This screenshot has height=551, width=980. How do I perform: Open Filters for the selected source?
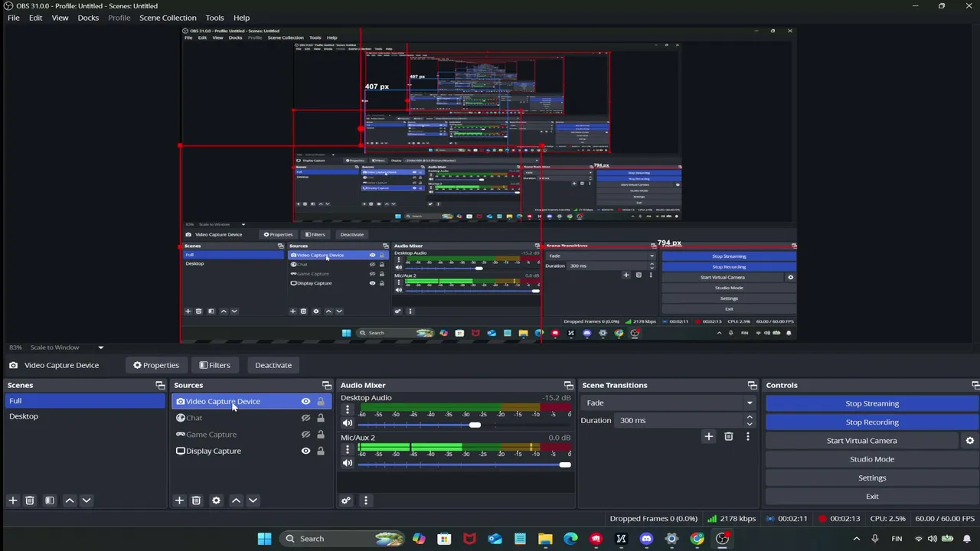pos(214,365)
